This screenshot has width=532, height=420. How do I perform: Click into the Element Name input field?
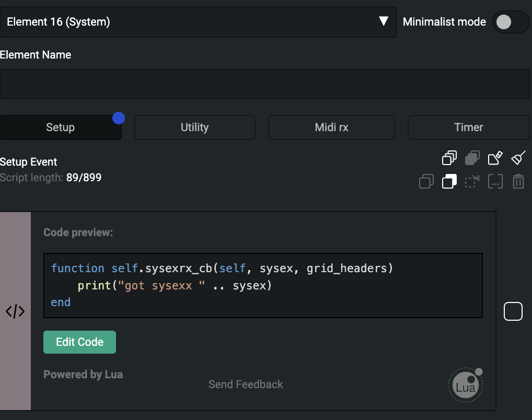tap(264, 84)
